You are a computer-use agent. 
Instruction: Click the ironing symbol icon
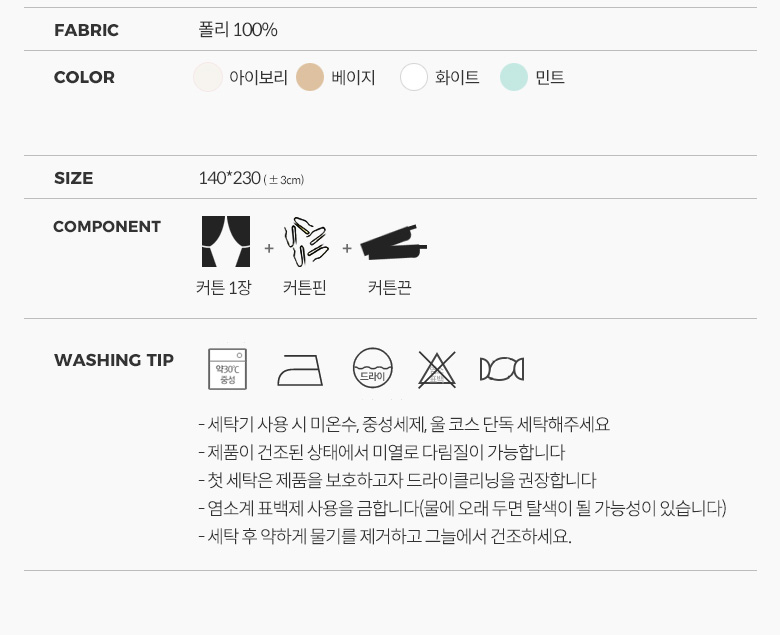tap(300, 370)
